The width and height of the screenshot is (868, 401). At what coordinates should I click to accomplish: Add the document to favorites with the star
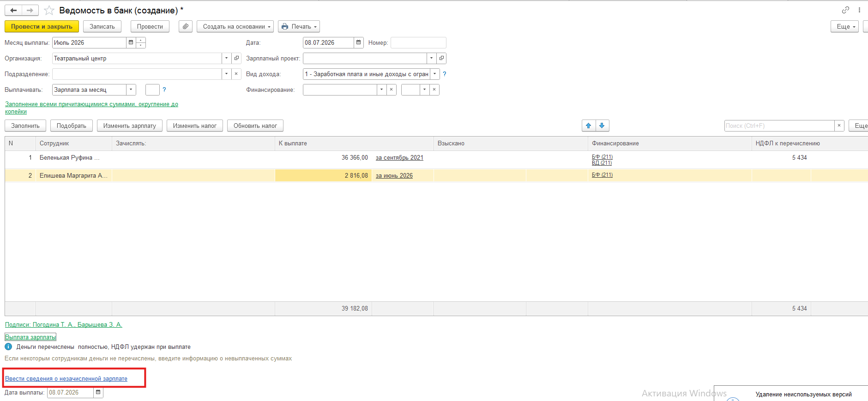click(x=49, y=10)
